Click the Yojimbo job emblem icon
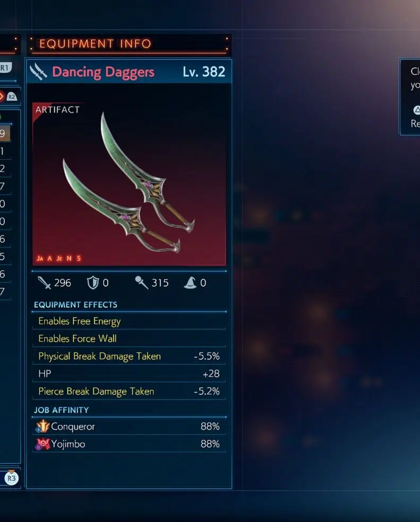420x522 pixels. click(42, 444)
